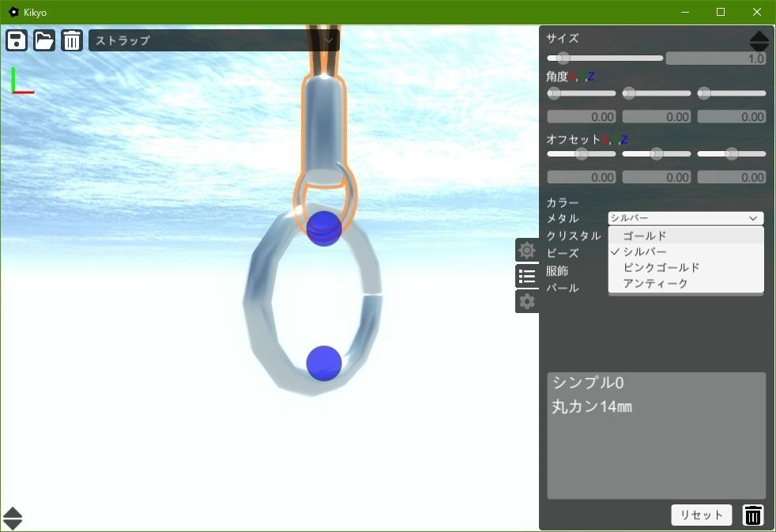
Task: Minimize the Kikyo window
Action: 685,12
